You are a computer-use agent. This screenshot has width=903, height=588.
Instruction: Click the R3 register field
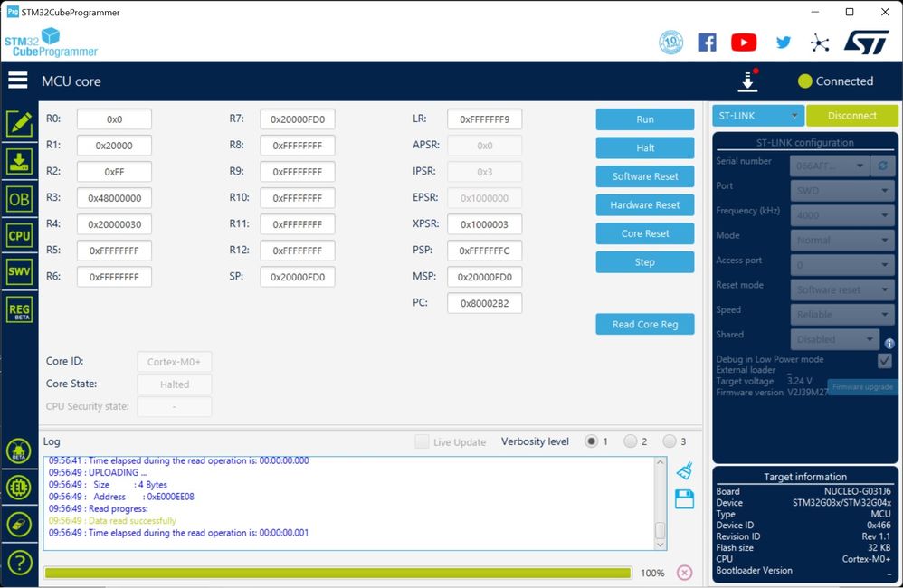point(114,198)
